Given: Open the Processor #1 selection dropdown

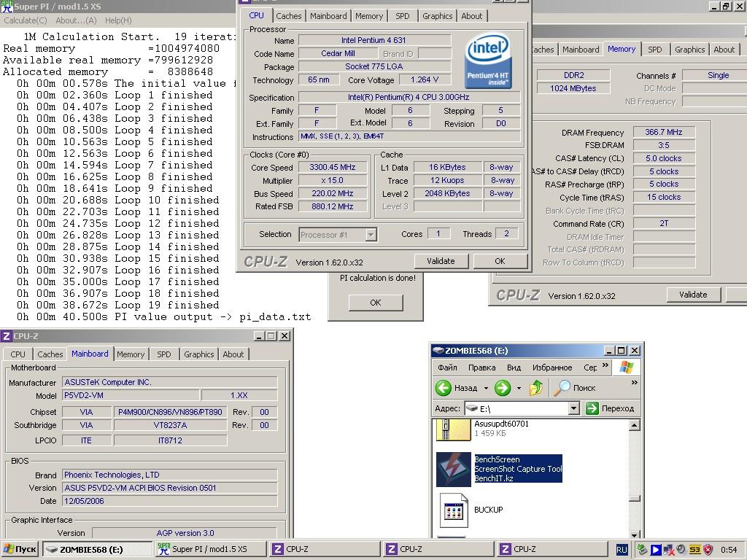Looking at the screenshot, I should coord(371,234).
